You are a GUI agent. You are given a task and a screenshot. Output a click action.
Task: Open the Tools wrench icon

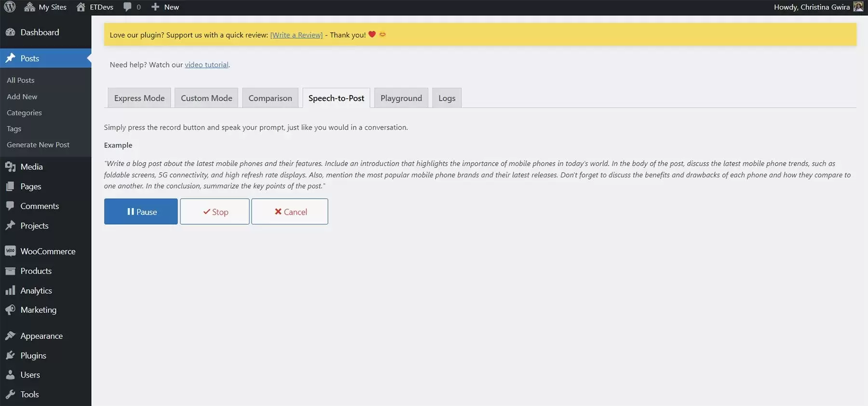[10, 394]
